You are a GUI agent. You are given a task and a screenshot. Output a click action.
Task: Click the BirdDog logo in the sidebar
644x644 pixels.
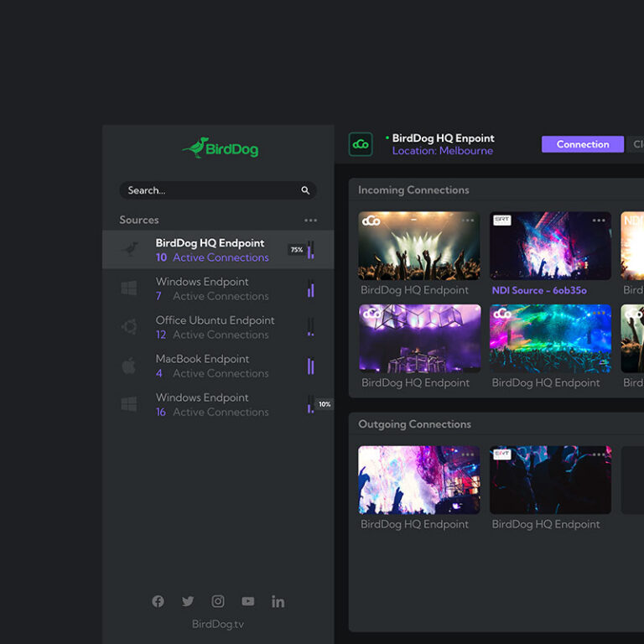click(221, 148)
